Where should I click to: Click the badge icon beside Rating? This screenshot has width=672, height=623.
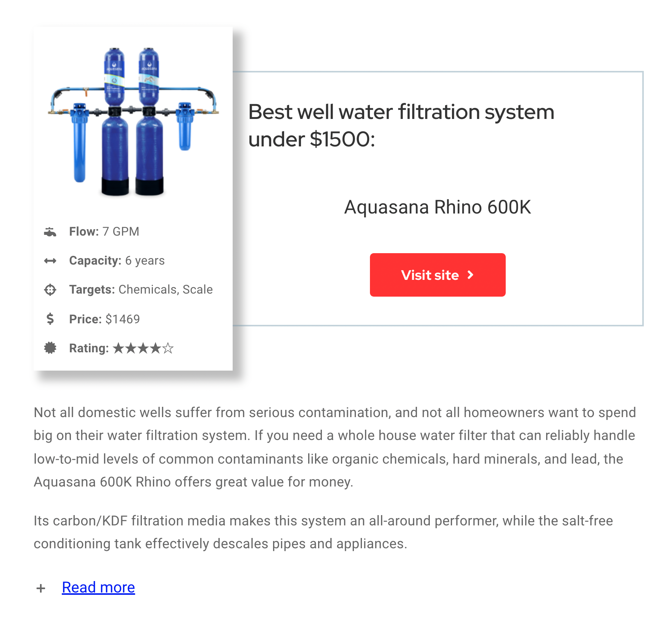click(50, 348)
